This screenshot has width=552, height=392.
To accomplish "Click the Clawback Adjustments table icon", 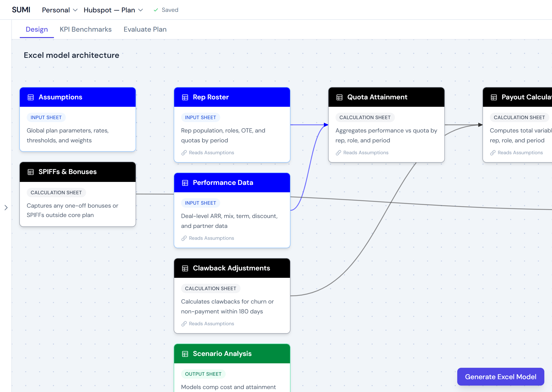I will 185,268.
